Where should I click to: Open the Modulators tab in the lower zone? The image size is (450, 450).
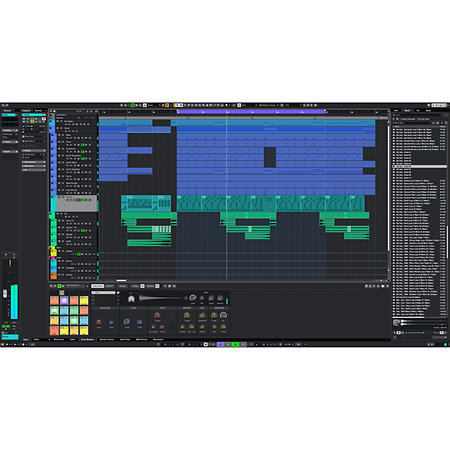tap(158, 339)
